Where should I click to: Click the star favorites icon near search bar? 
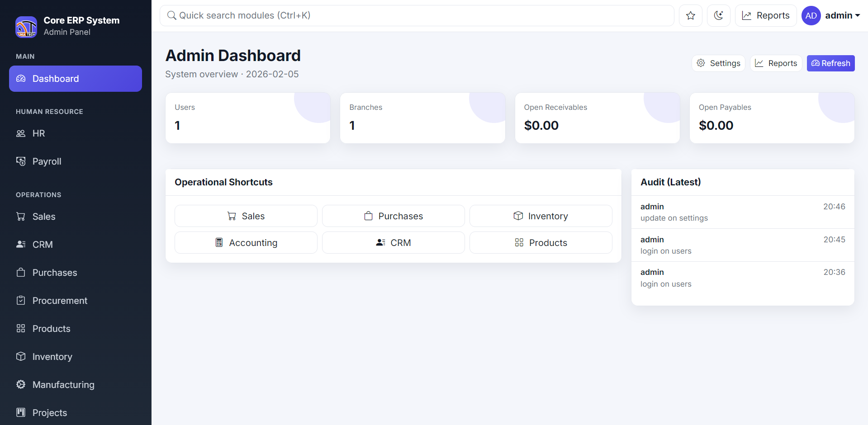tap(690, 15)
